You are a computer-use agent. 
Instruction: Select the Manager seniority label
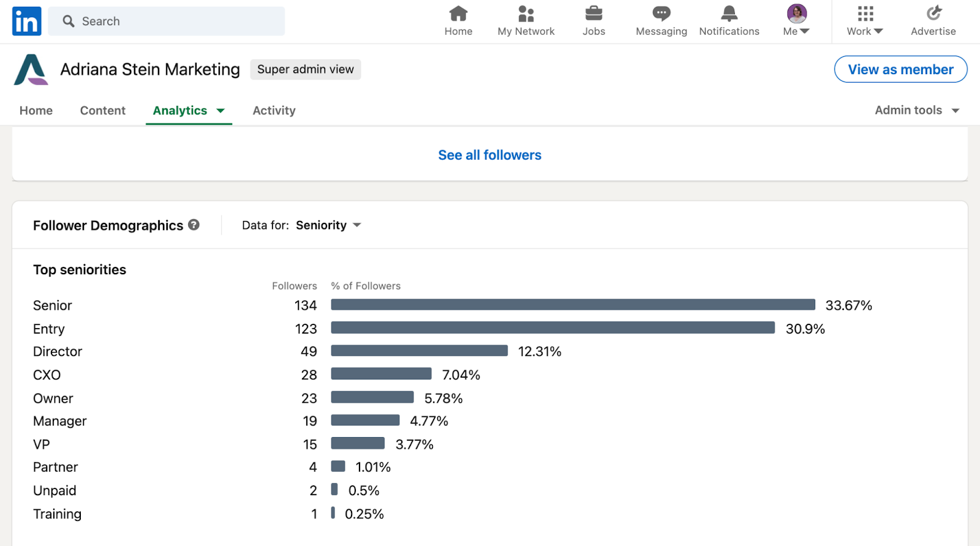(60, 421)
